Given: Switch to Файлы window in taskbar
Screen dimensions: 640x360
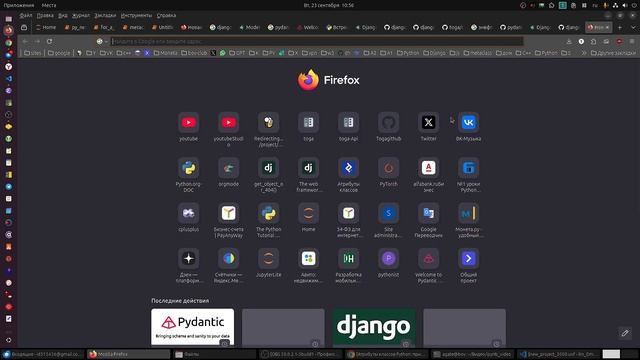Looking at the screenshot, I should coord(214,354).
